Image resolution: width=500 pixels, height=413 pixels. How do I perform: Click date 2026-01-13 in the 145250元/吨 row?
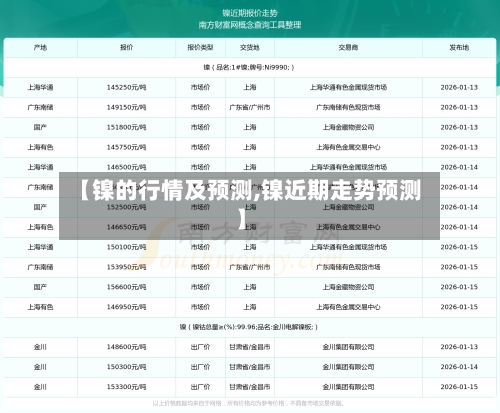pyautogui.click(x=459, y=87)
